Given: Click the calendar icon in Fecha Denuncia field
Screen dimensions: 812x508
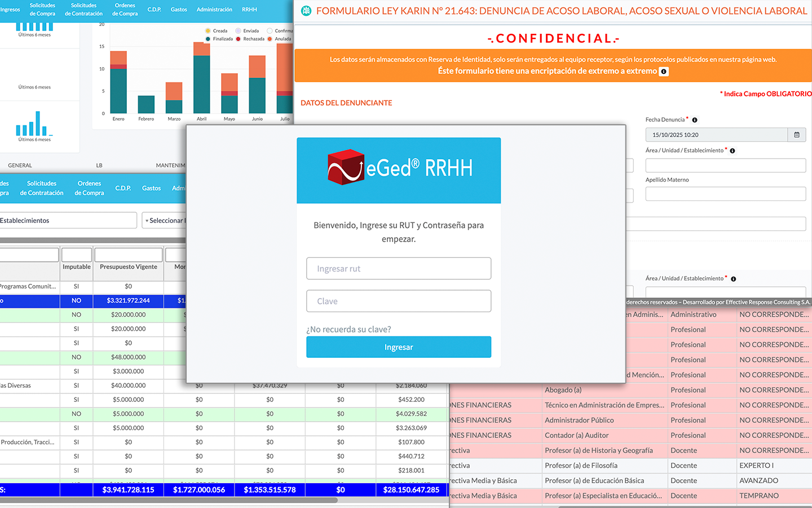Looking at the screenshot, I should pos(797,134).
